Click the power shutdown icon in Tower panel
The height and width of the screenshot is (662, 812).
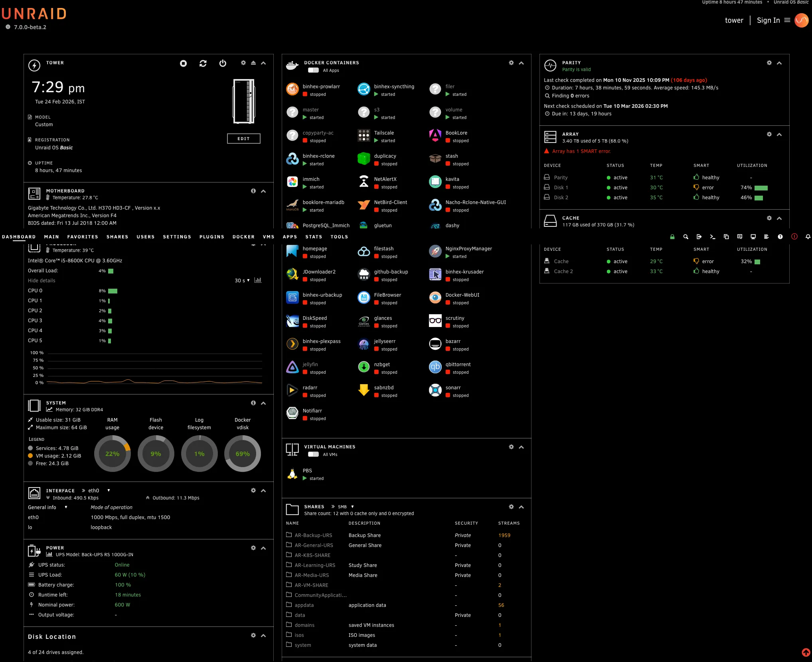pos(223,63)
